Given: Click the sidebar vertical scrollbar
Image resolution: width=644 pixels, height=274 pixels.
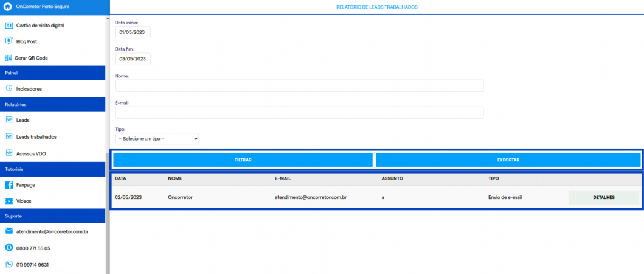Looking at the screenshot, I should pyautogui.click(x=108, y=213).
